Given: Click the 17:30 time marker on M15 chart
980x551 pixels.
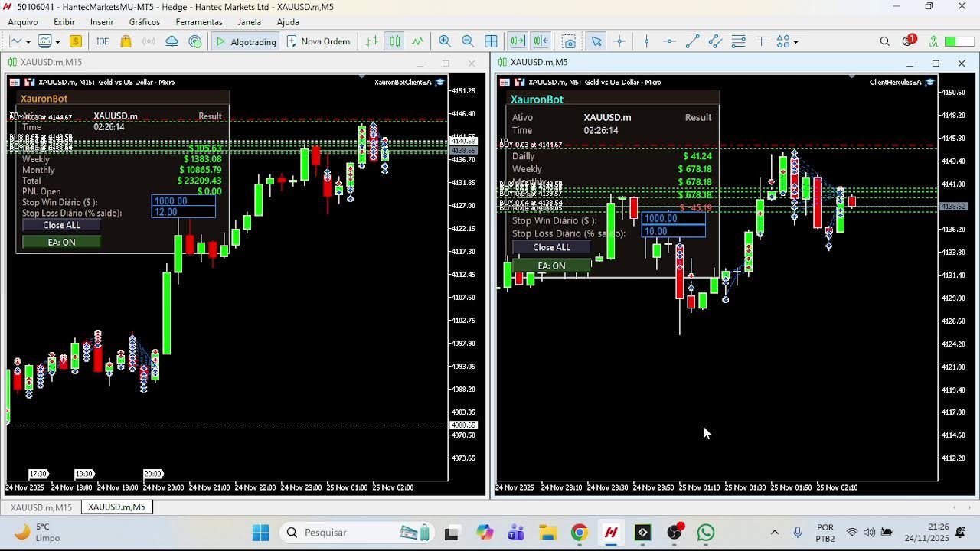Looking at the screenshot, I should (x=38, y=474).
